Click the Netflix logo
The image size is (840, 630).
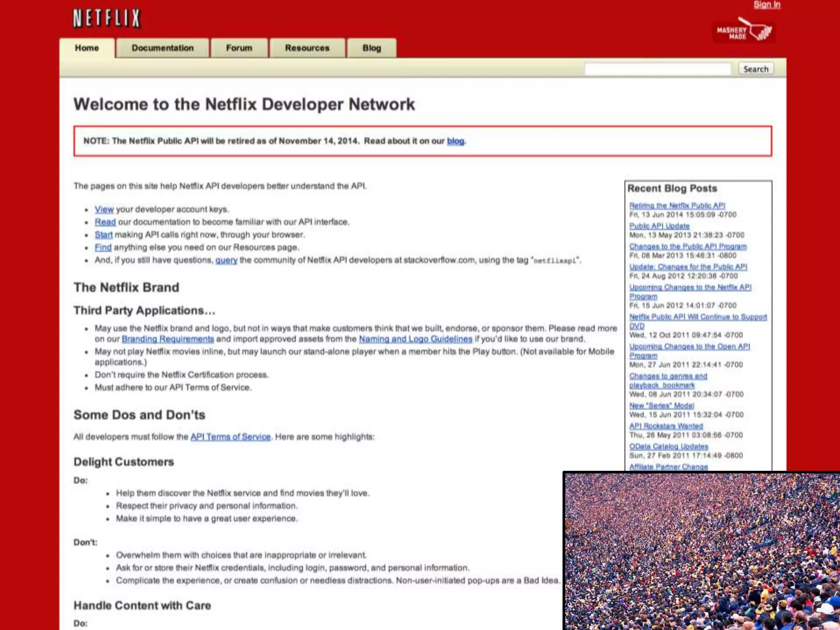tap(107, 18)
